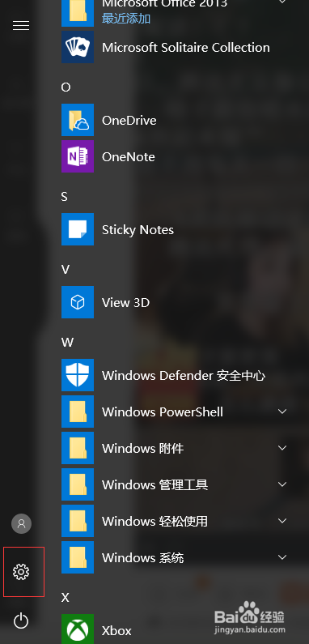Viewport: 309px width, 644px height.
Task: Click the Windows PowerShell folder icon
Action: pyautogui.click(x=78, y=412)
